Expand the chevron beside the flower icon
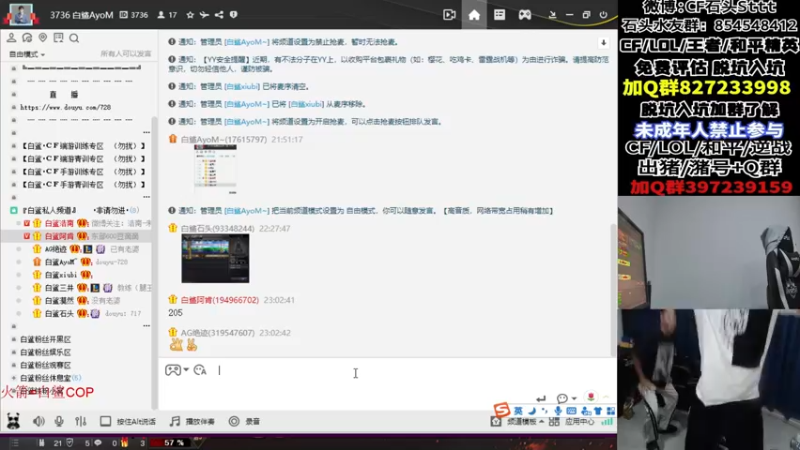800x450 pixels. (606, 397)
